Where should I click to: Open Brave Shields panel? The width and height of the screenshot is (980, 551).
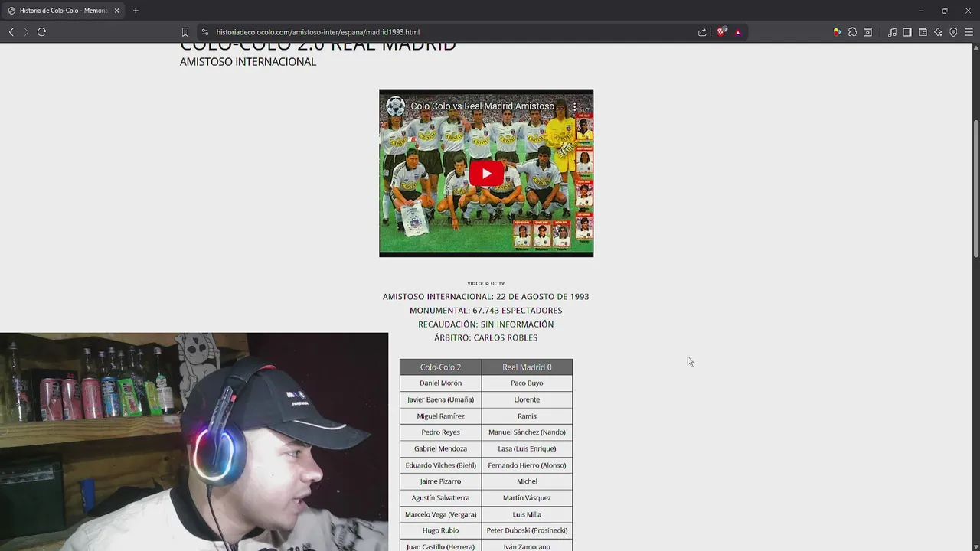pyautogui.click(x=721, y=32)
